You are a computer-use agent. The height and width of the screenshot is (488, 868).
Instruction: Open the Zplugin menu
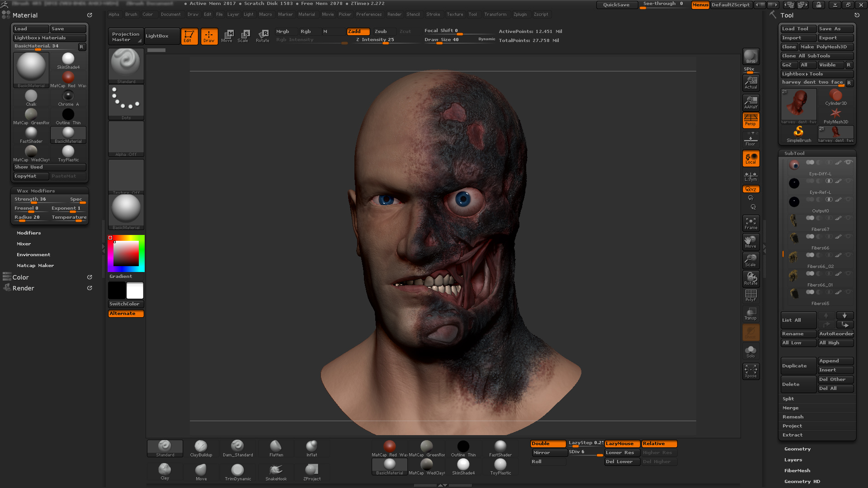point(520,14)
